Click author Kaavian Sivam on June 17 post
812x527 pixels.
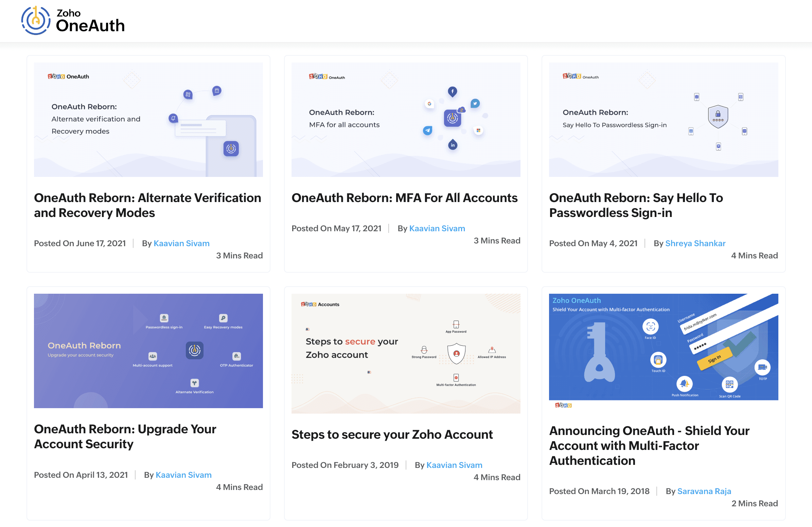click(181, 243)
